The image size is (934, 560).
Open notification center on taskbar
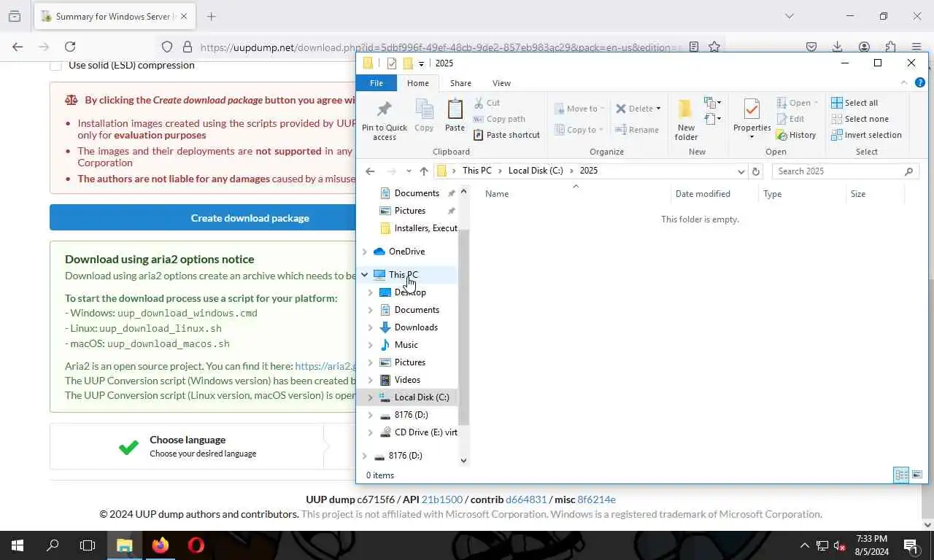point(911,545)
